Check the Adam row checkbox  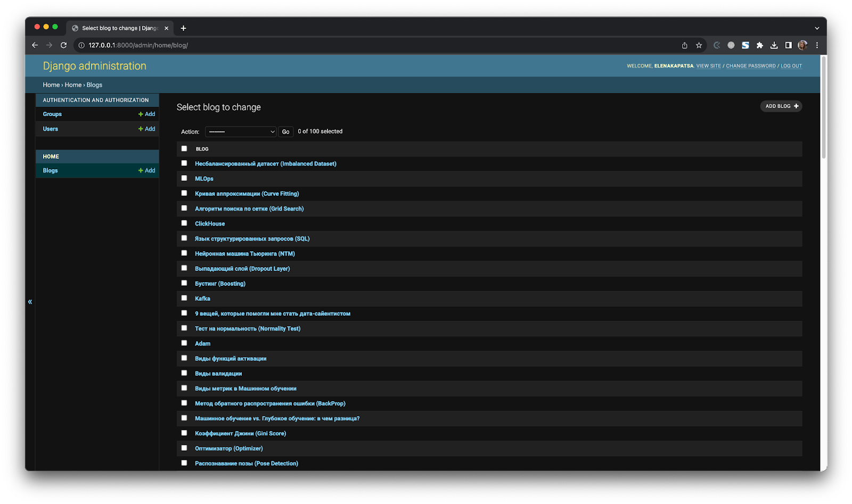point(184,343)
